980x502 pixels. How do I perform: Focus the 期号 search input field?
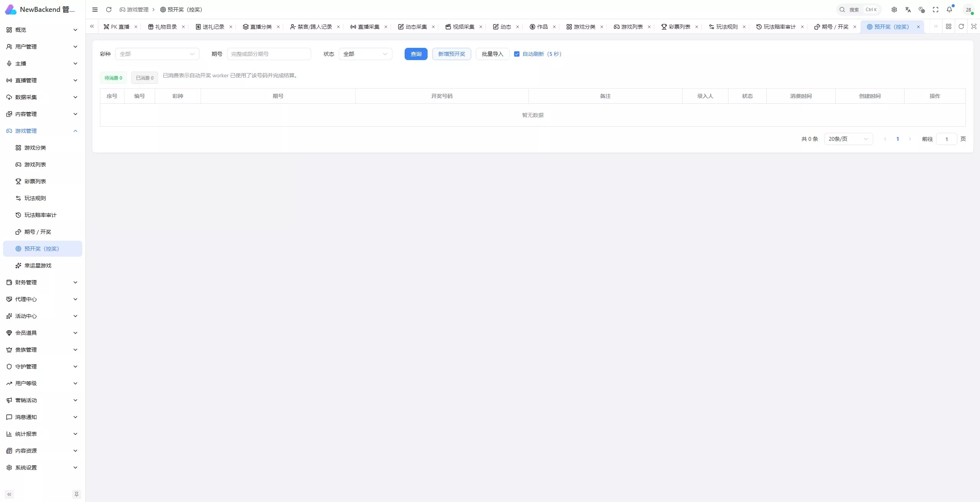269,54
